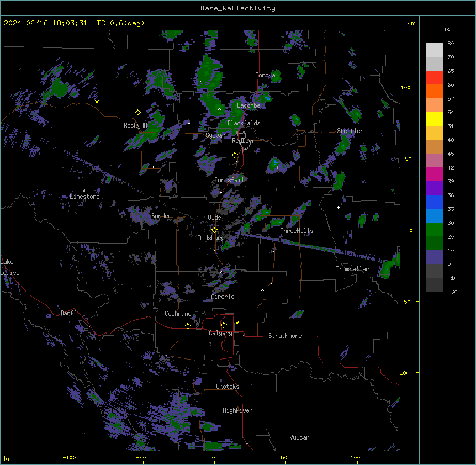Click the Airdrie label

pos(223,297)
